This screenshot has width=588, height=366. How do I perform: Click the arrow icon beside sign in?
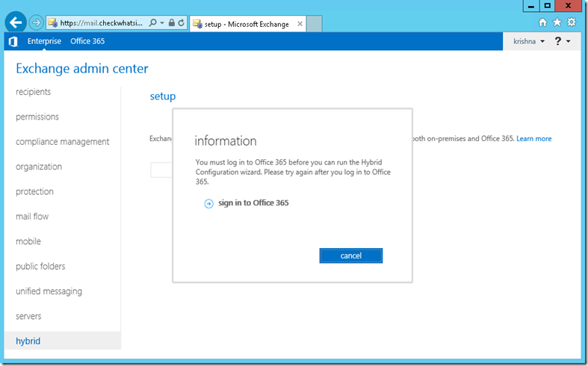point(208,204)
